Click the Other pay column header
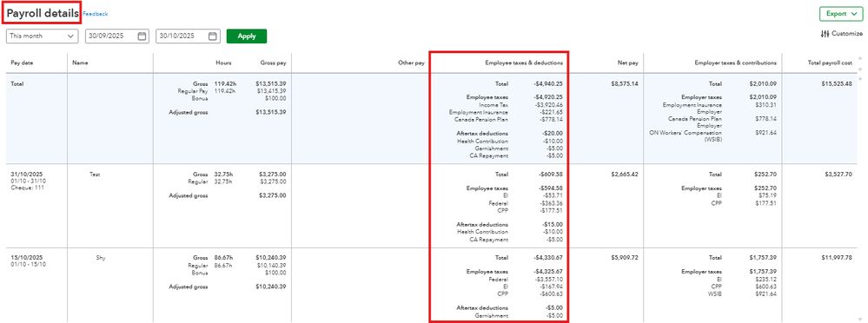The width and height of the screenshot is (868, 323). (411, 63)
